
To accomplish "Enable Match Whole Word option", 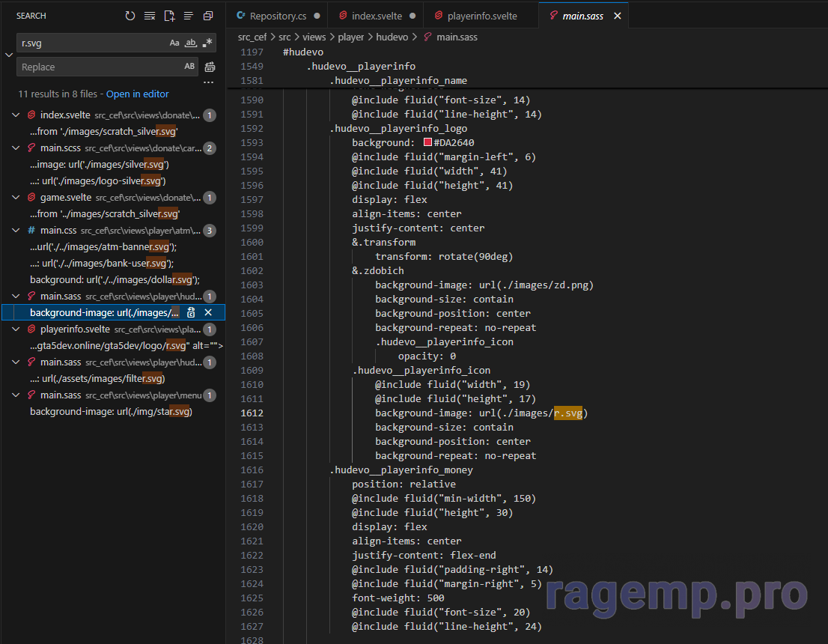I will (190, 43).
